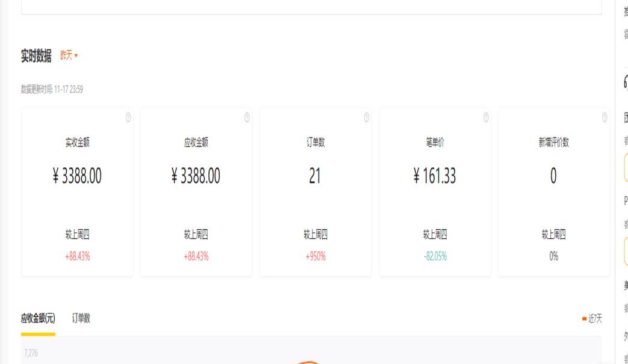Click the 笔单价 ¥161.33 figure

pos(435,176)
